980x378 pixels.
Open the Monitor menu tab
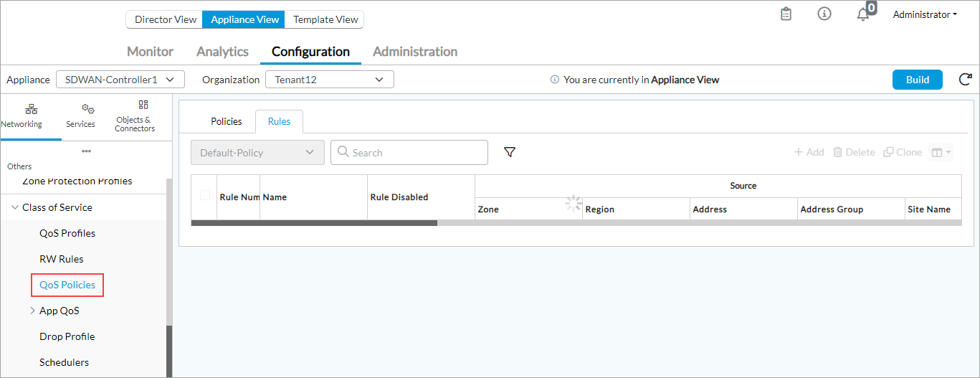[x=150, y=52]
